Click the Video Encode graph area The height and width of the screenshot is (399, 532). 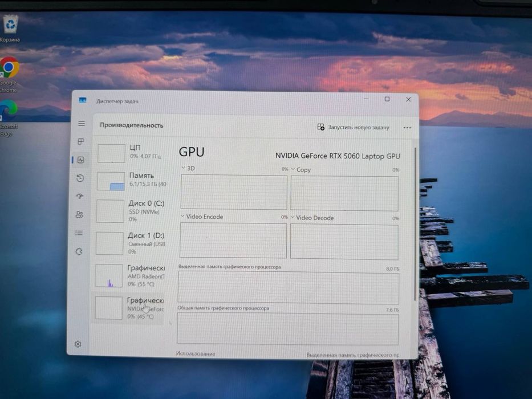click(233, 240)
